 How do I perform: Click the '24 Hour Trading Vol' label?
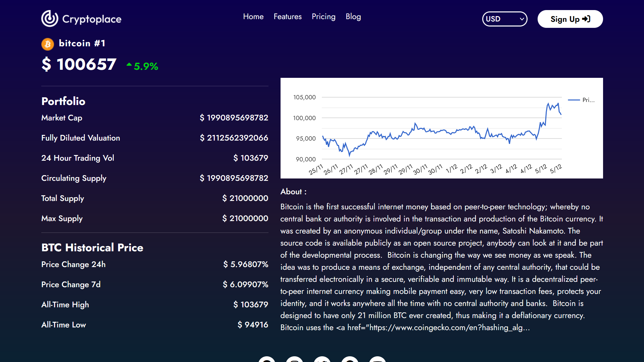coord(78,158)
